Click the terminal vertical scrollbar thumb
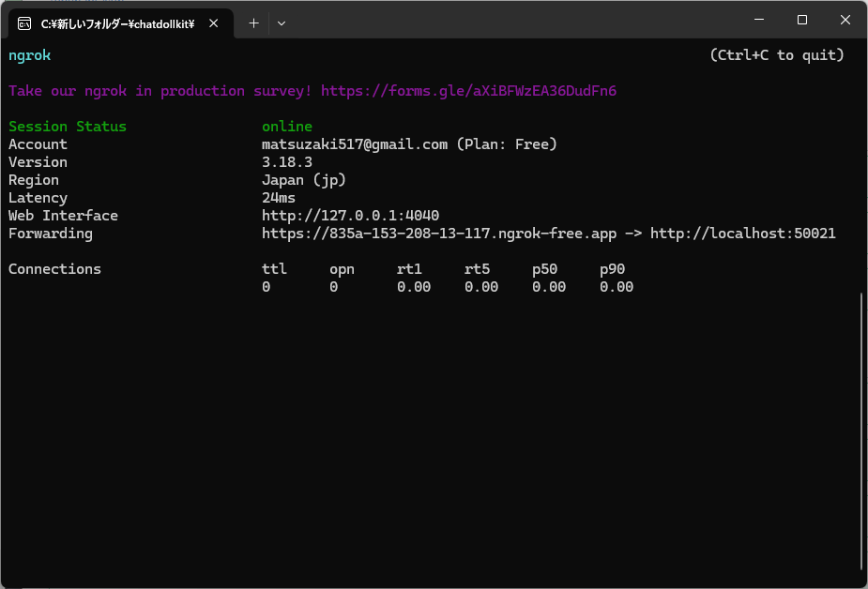Image resolution: width=868 pixels, height=589 pixels. pos(861,431)
